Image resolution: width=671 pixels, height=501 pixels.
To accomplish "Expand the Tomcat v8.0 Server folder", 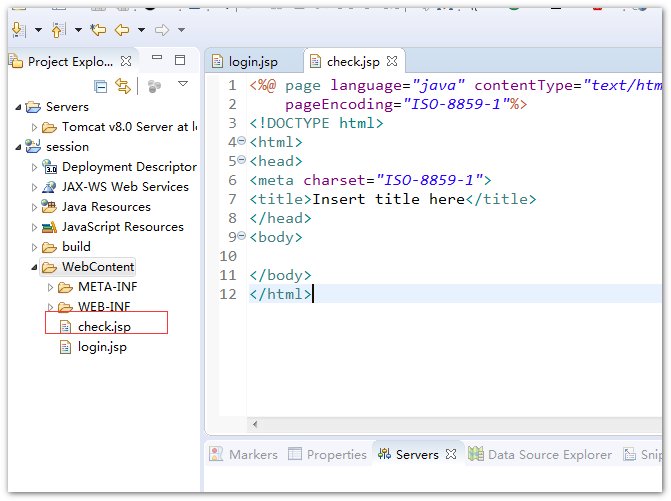I will click(x=35, y=127).
